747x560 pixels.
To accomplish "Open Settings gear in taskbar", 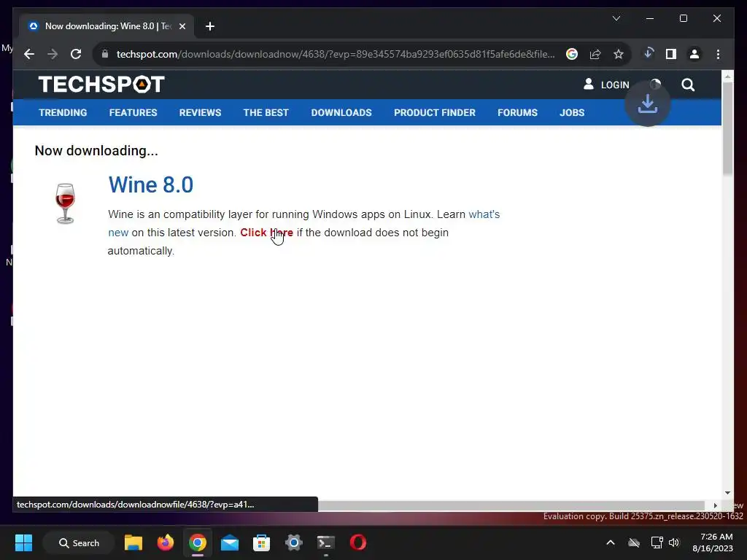I will [x=294, y=542].
